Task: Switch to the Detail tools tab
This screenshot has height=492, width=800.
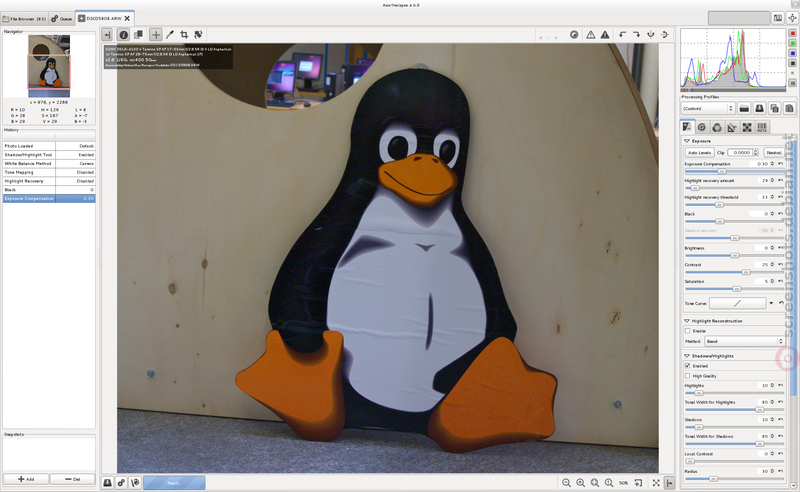Action: click(x=702, y=127)
